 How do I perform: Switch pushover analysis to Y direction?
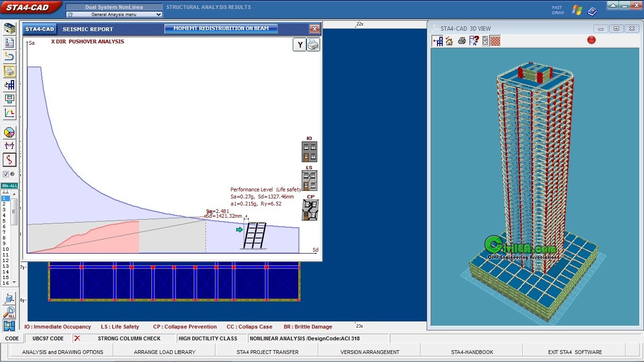click(x=300, y=45)
